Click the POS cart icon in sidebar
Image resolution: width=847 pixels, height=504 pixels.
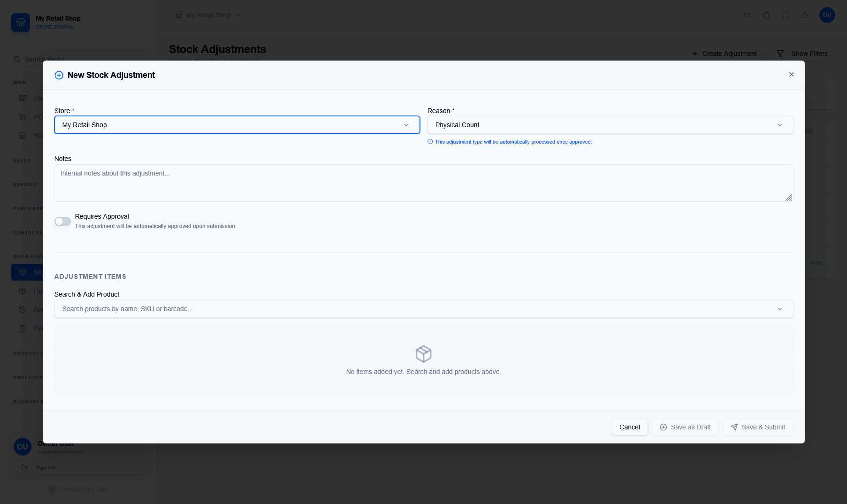tap(23, 117)
